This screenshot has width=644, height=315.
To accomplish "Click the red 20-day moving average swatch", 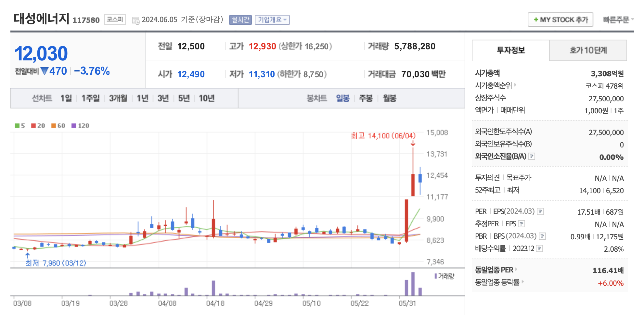I will pos(33,126).
